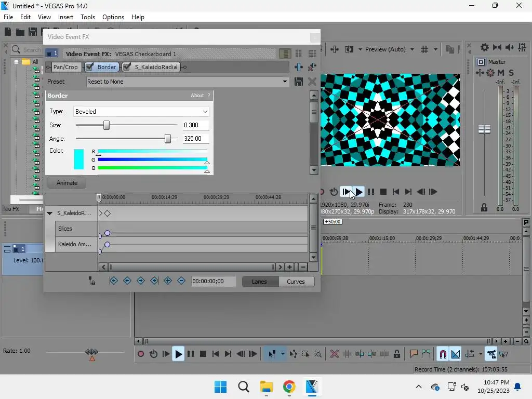Open the Edit menu
This screenshot has width=532, height=399.
(x=25, y=17)
